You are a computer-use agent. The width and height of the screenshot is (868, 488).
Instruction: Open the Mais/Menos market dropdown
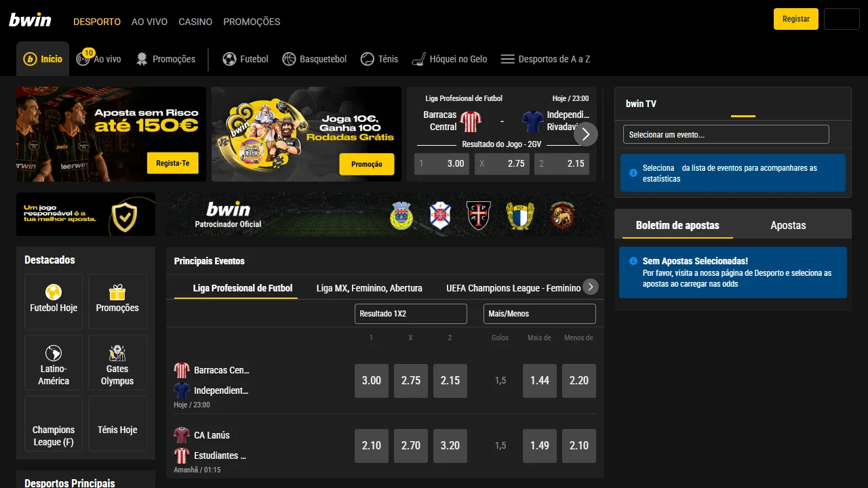(x=539, y=314)
